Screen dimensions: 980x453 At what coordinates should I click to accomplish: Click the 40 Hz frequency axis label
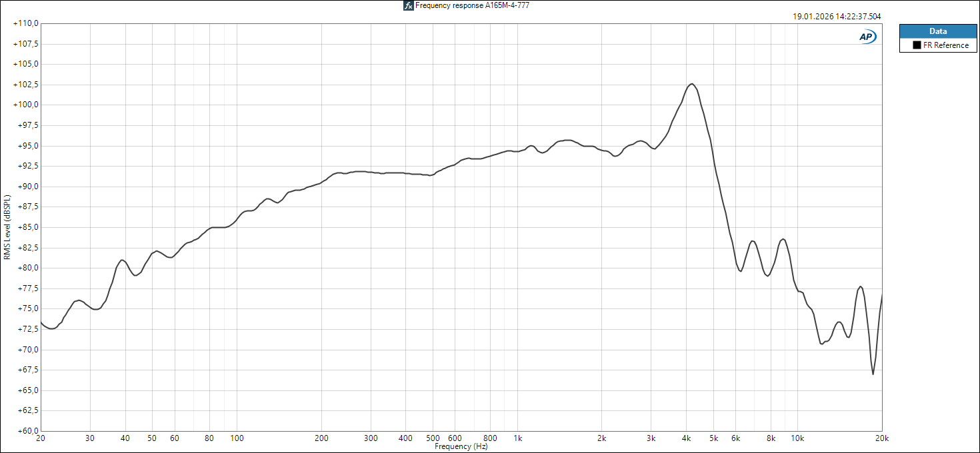(125, 438)
